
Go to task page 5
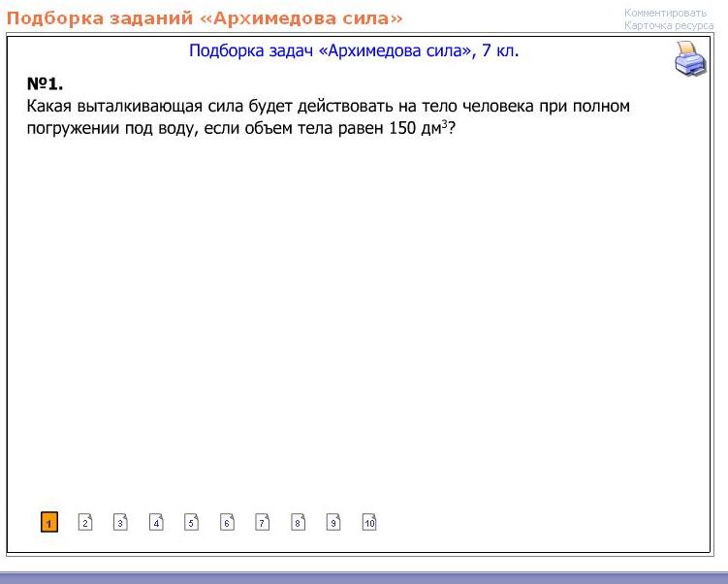pos(191,522)
